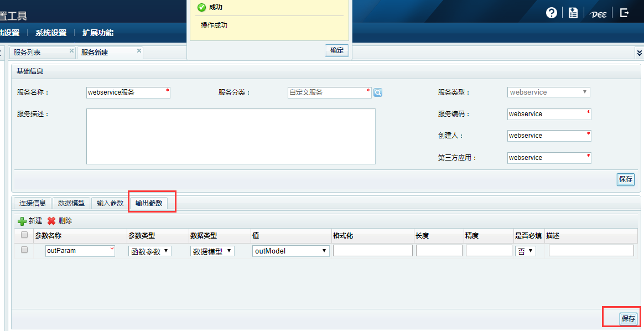The image size is (644, 331).
Task: Click the 创建人 input field
Action: tap(549, 136)
